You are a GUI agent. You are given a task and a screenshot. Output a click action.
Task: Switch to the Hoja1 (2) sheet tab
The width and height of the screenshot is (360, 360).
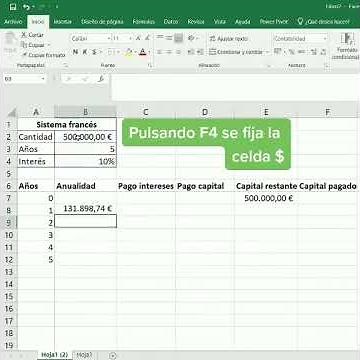(54, 355)
